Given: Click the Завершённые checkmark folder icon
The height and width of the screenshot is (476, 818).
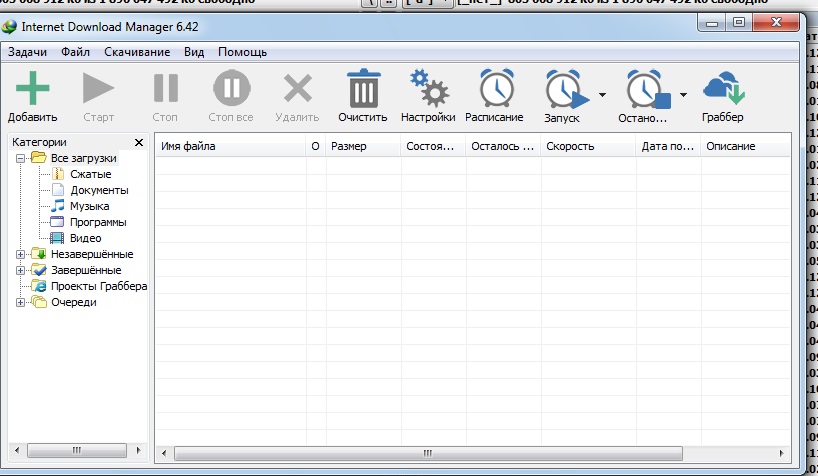Looking at the screenshot, I should tap(39, 270).
